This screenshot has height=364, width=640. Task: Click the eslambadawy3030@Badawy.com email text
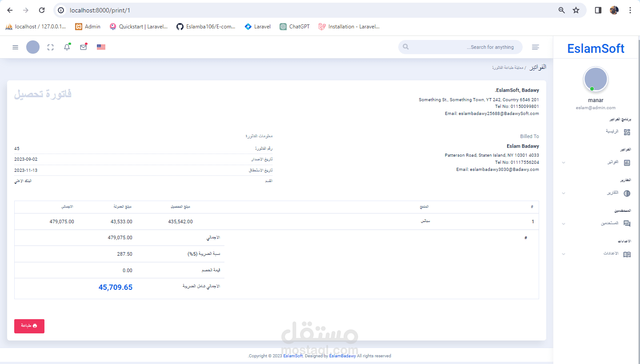tap(504, 169)
